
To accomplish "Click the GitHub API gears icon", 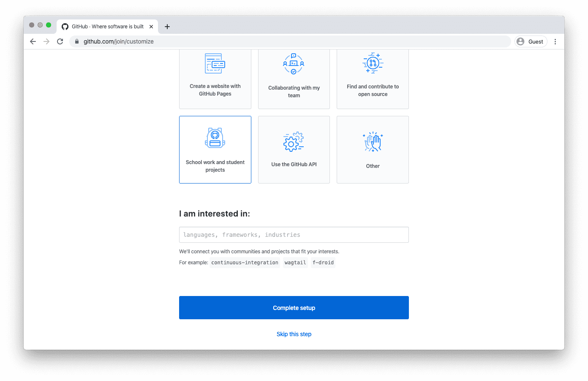I will tap(294, 141).
